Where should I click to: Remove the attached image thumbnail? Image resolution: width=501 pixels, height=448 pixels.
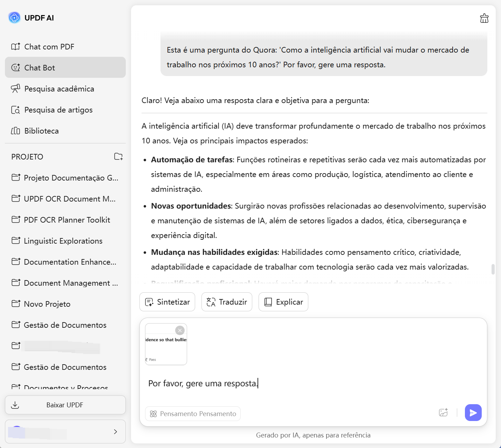(180, 330)
